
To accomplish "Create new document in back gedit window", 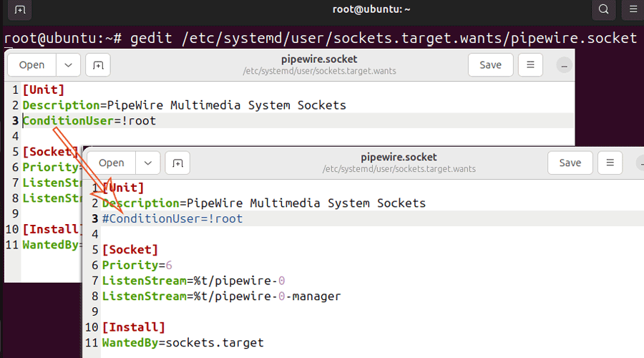I will (98, 65).
